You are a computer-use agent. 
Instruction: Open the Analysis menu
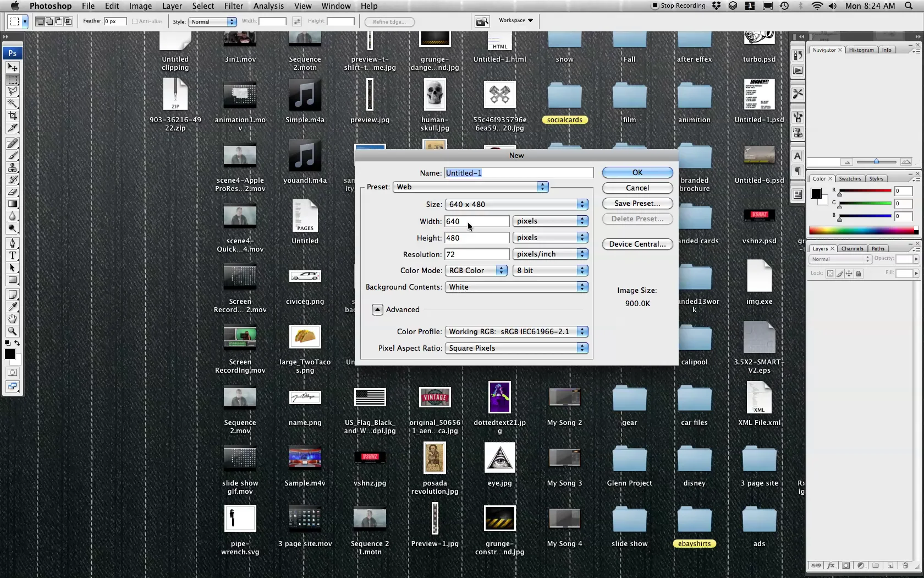point(268,6)
